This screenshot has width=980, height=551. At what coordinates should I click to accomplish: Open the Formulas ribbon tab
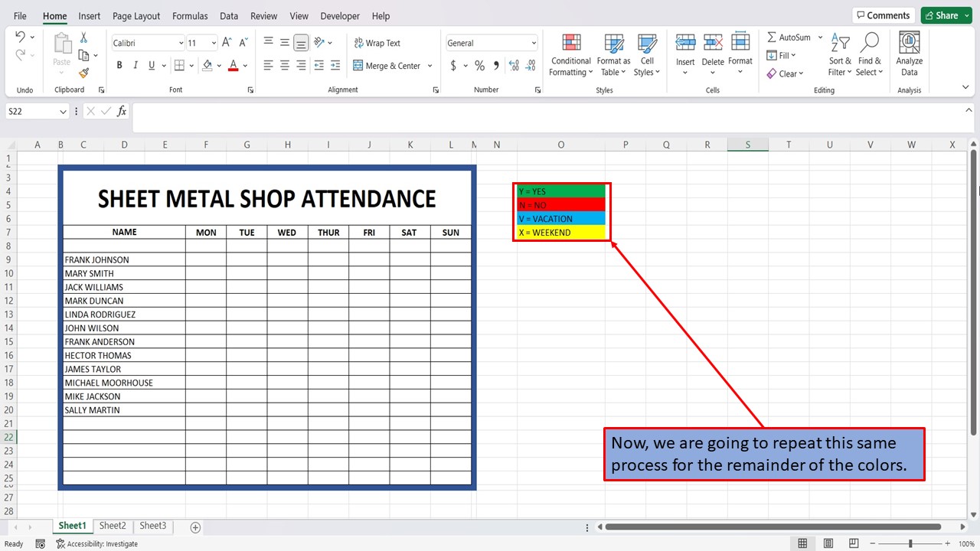click(x=190, y=16)
